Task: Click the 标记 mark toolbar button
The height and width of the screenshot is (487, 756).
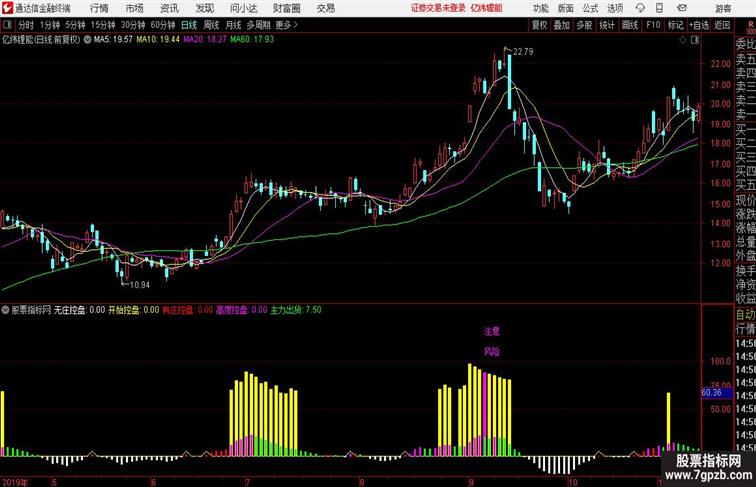Action: pos(675,25)
